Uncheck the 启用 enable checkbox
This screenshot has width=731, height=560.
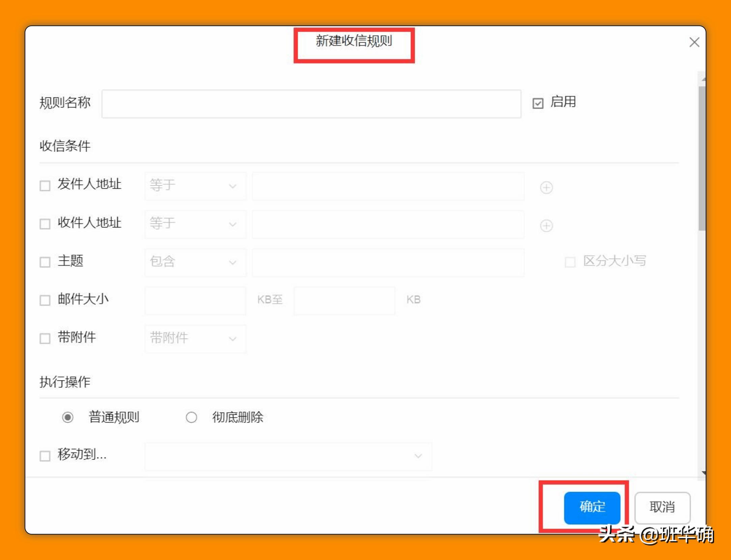[x=537, y=103]
